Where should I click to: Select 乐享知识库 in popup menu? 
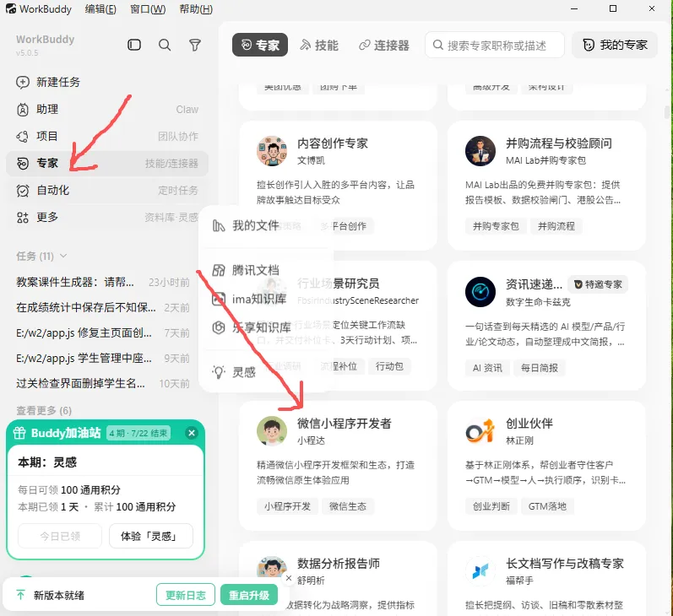[x=266, y=327]
